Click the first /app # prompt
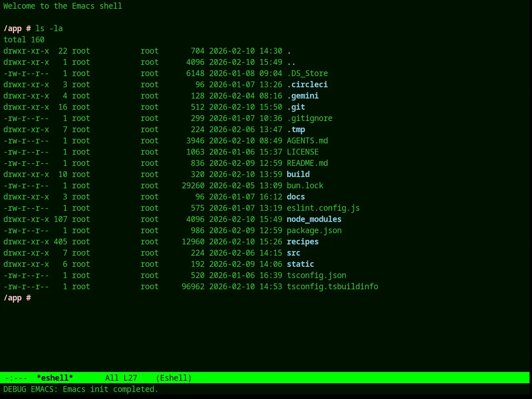 (17, 28)
